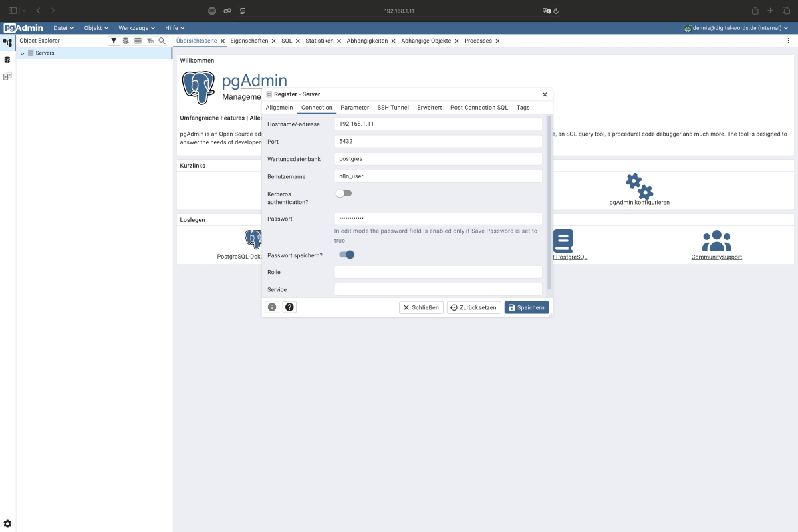
Task: Switch to SSH Tunnel tab
Action: (393, 107)
